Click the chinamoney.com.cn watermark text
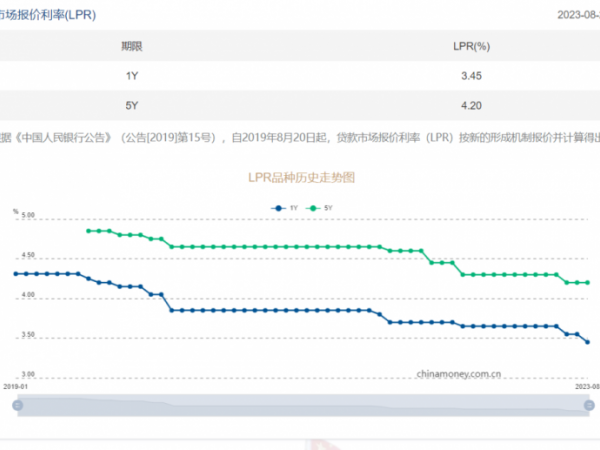Screen dimensions: 600x450 [463, 371]
